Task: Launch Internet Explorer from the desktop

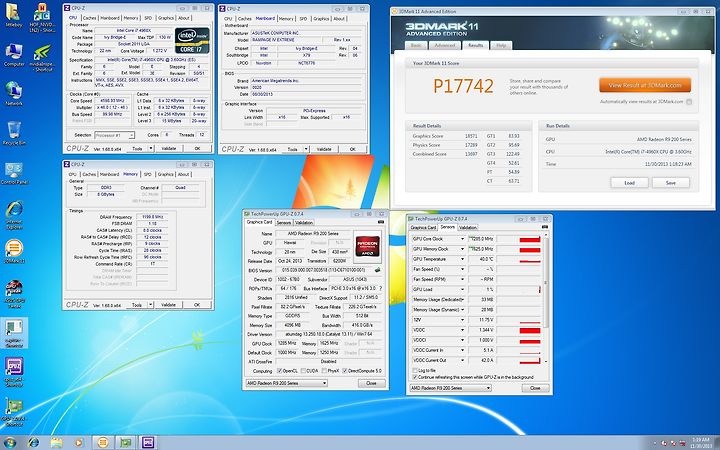Action: (x=14, y=215)
